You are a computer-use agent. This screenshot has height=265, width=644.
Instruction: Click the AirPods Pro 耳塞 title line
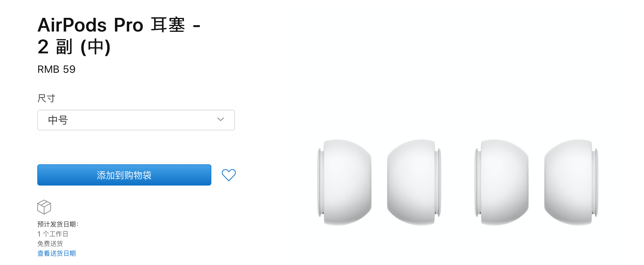119,25
